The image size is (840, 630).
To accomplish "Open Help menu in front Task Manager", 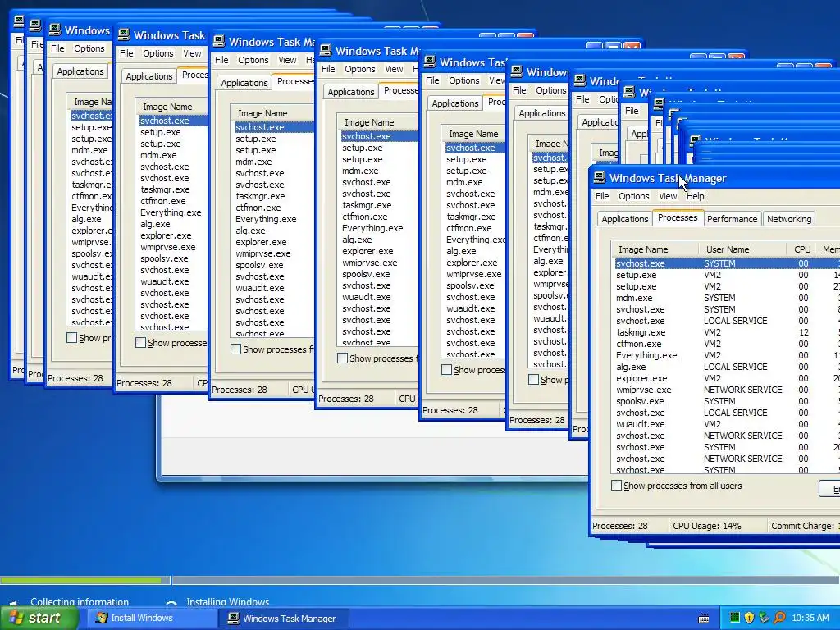I will (x=696, y=196).
